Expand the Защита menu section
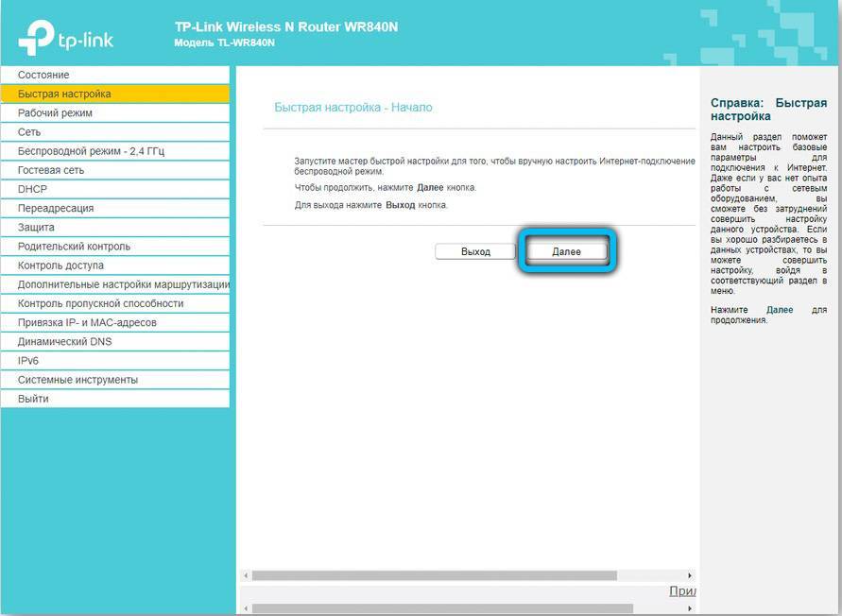This screenshot has height=616, width=842. (36, 228)
